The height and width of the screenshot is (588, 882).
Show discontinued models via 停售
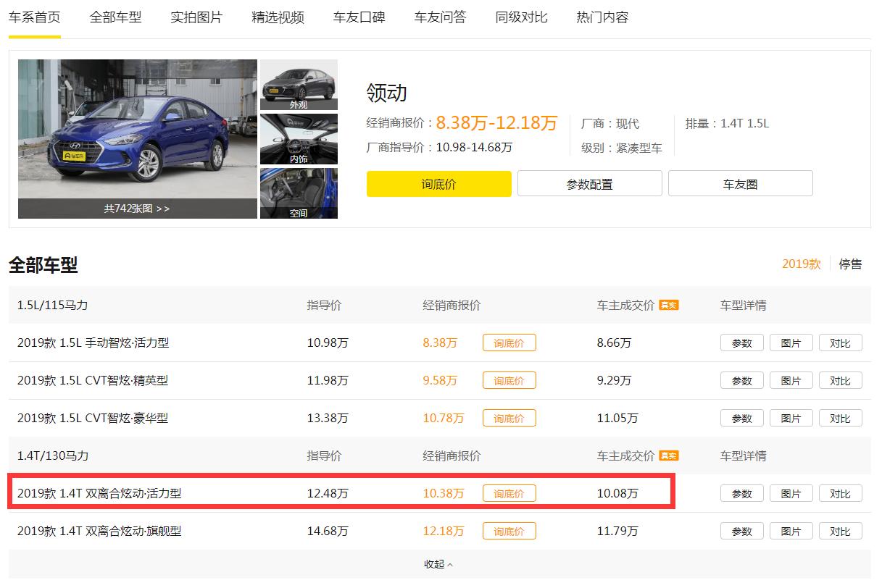849,264
